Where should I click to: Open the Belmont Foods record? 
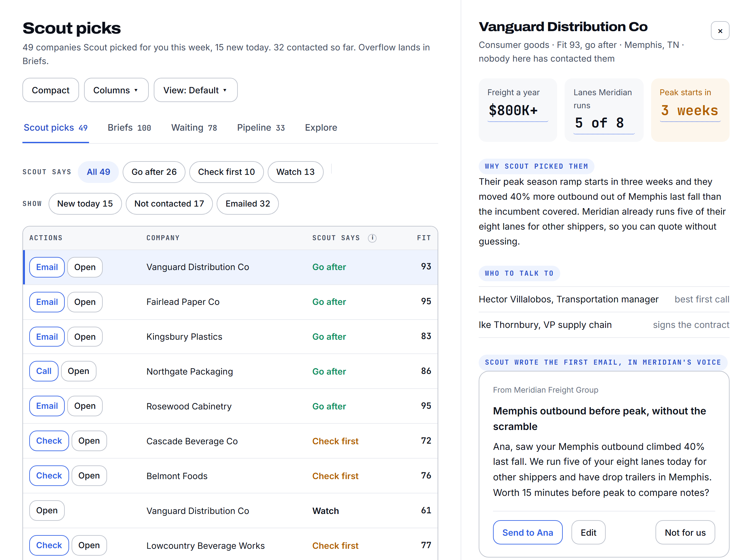click(x=89, y=475)
